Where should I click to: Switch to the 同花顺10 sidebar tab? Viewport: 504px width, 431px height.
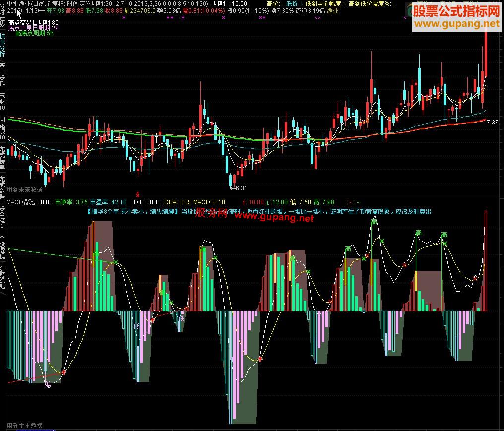tap(2, 128)
